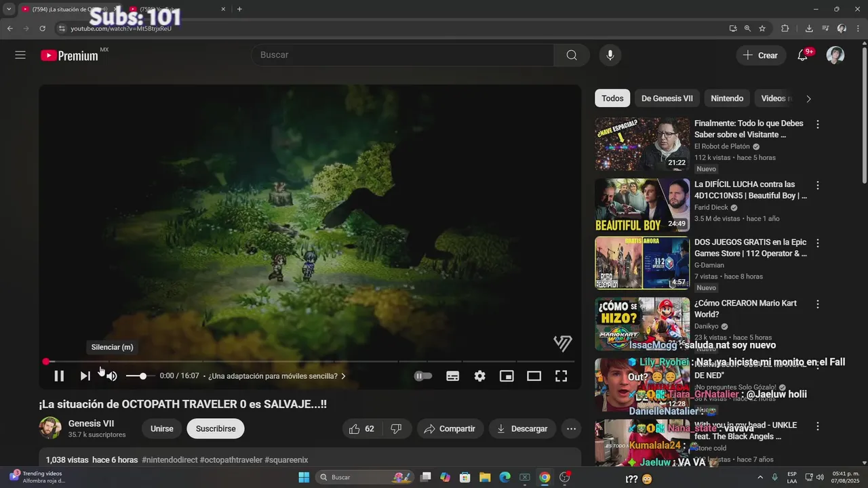868x488 pixels.
Task: Show more filter chips with arrow
Action: click(x=808, y=98)
